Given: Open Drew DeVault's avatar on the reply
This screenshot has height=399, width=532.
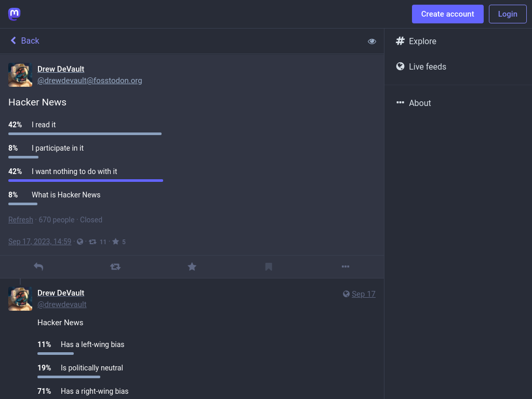Looking at the screenshot, I should point(20,299).
